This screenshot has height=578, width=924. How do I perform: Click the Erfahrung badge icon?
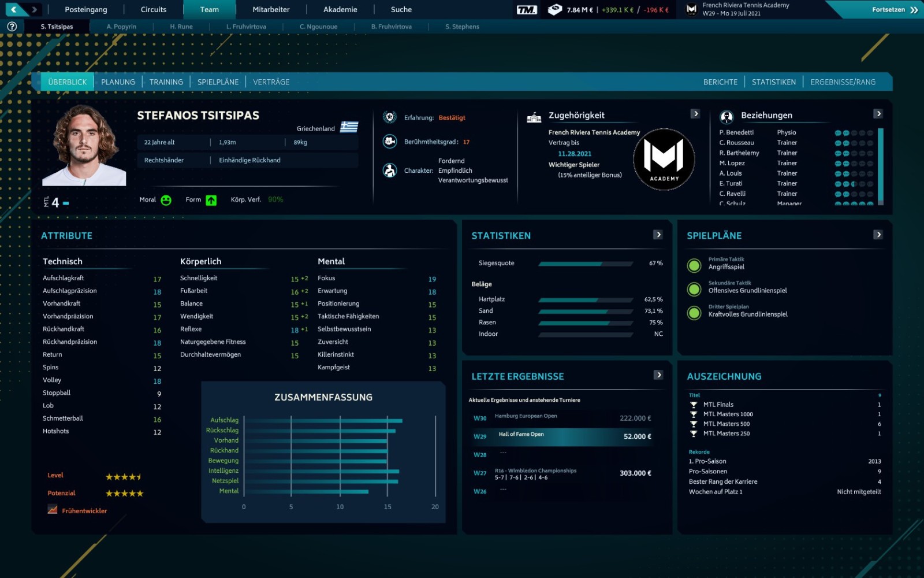point(390,117)
